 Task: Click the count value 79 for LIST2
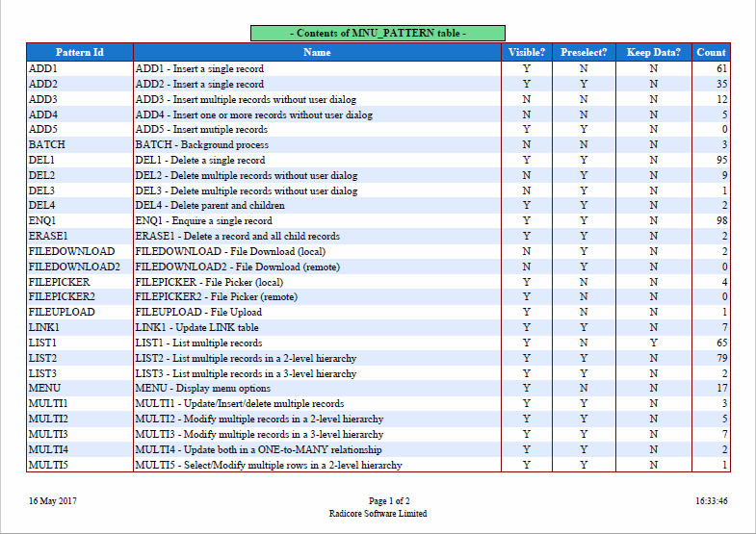[x=721, y=359]
